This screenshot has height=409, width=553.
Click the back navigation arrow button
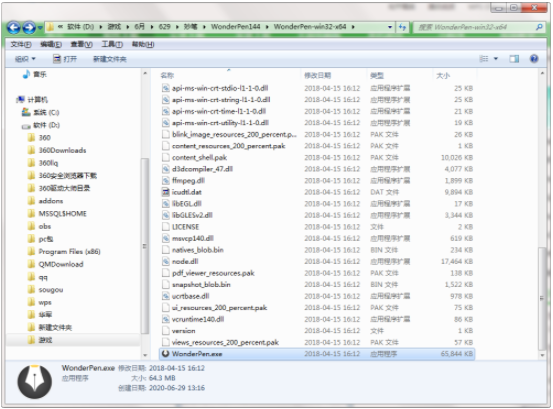[x=13, y=27]
